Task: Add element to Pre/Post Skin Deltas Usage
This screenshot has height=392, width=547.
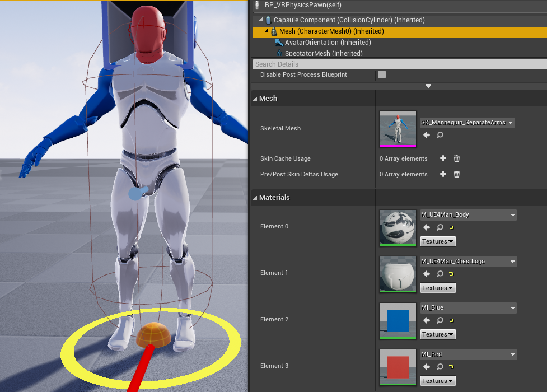Action: click(443, 174)
